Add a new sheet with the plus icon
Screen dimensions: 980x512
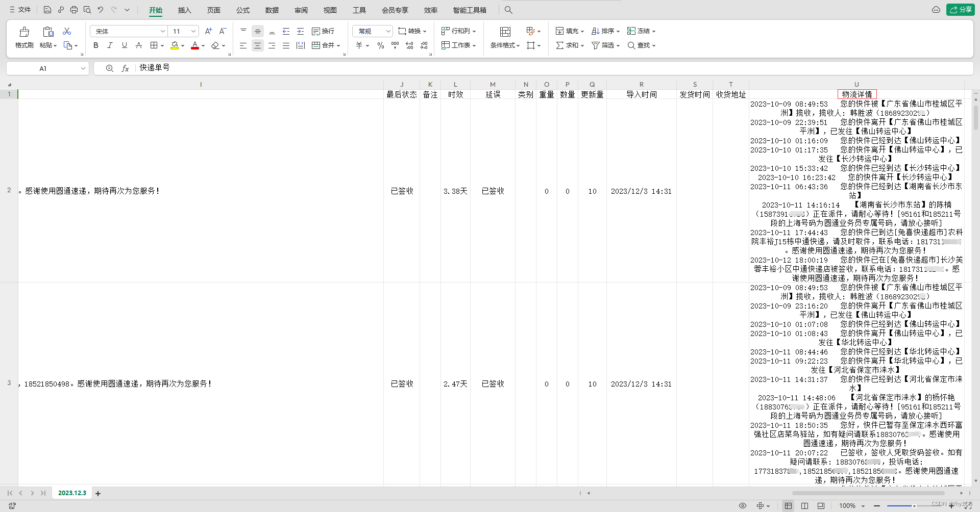pyautogui.click(x=98, y=494)
